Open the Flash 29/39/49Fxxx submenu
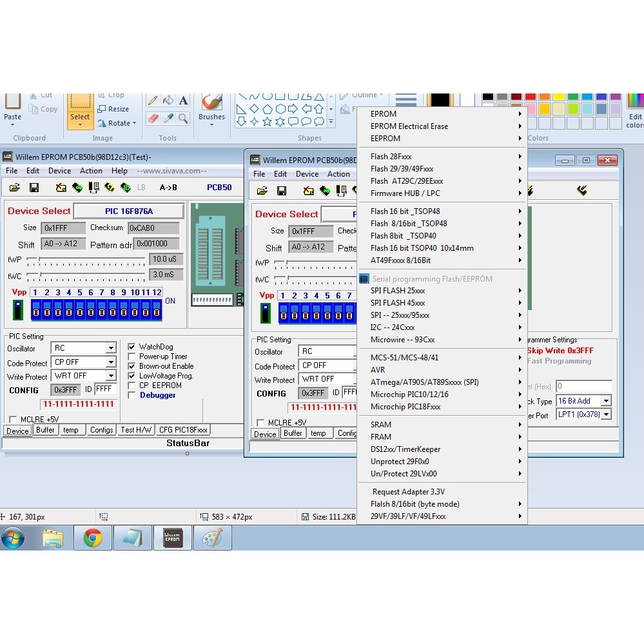Screen dimensions: 644x644 pos(442,169)
